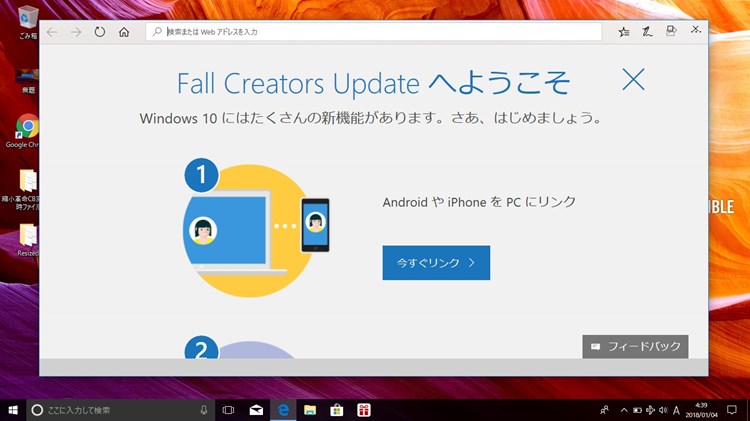Show hidden system tray icons
The image size is (750, 421).
tap(624, 410)
